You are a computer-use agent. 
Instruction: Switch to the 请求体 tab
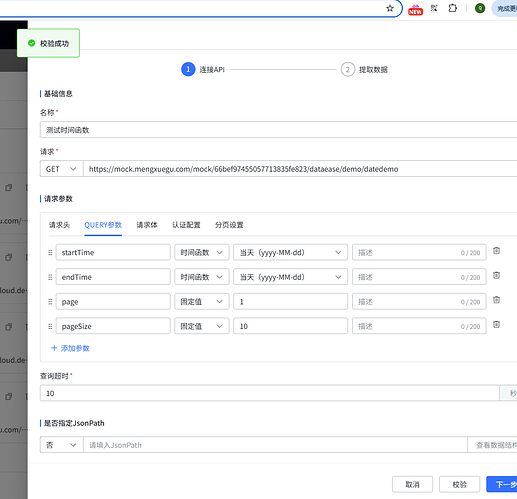[x=147, y=225]
